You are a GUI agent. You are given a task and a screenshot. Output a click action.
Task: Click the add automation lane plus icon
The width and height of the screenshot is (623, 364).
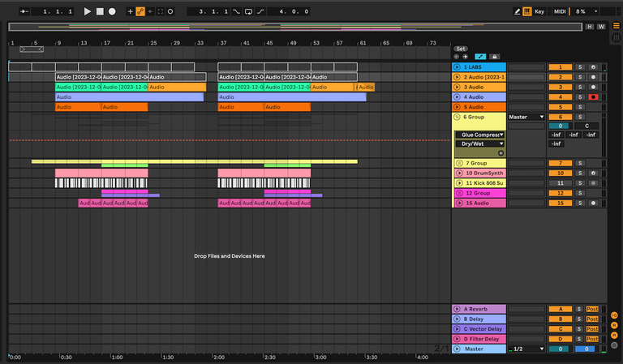point(501,153)
